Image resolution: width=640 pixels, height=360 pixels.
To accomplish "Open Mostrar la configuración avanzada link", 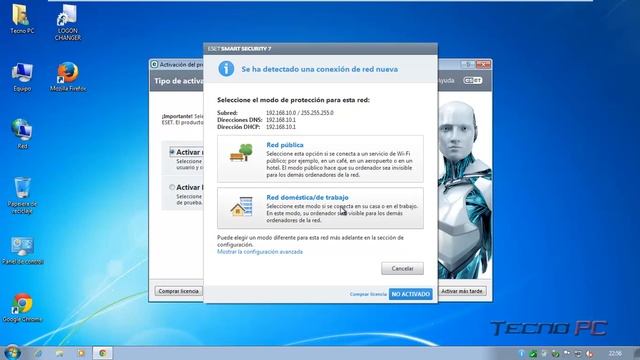I will click(x=260, y=252).
